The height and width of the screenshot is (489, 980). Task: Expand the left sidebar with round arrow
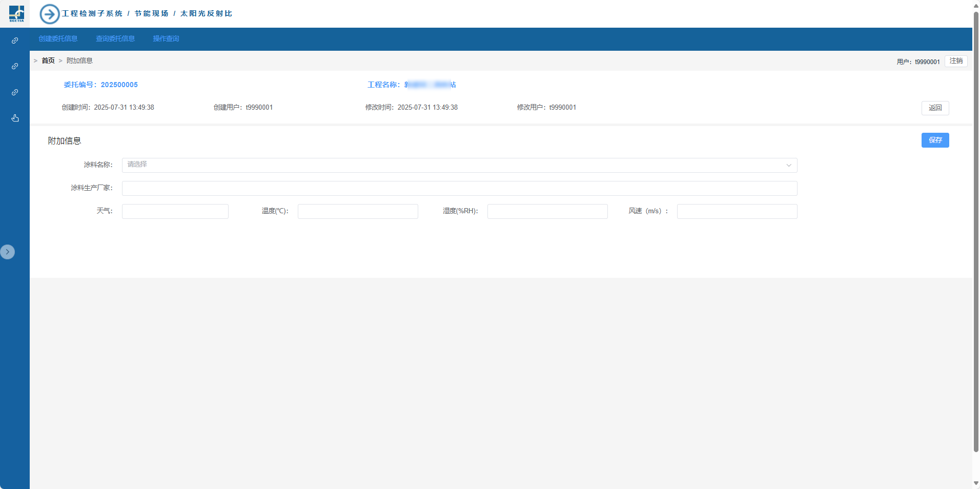coord(8,252)
